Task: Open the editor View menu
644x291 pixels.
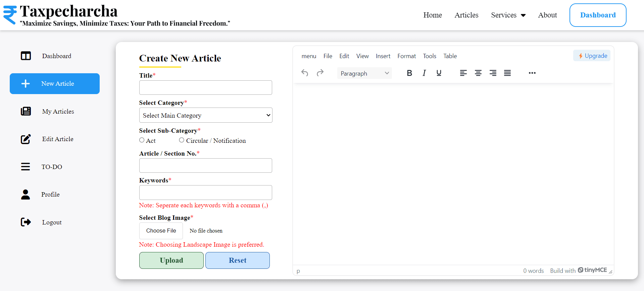Action: click(x=362, y=56)
